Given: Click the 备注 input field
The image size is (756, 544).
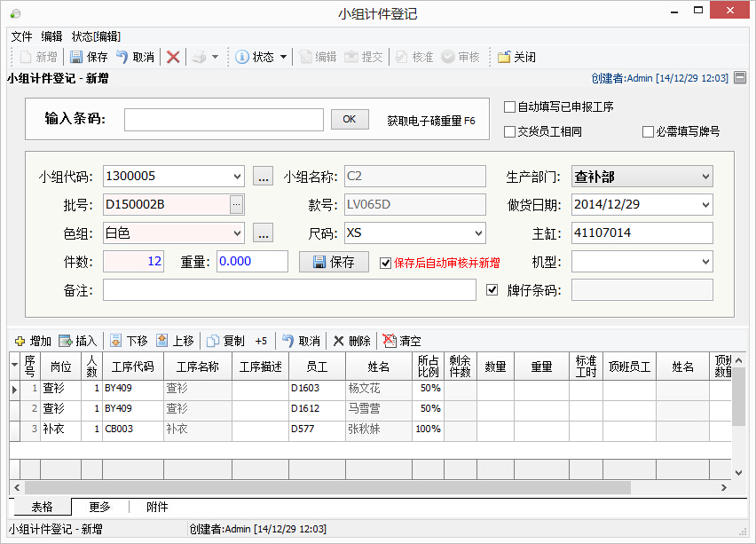Looking at the screenshot, I should point(289,290).
